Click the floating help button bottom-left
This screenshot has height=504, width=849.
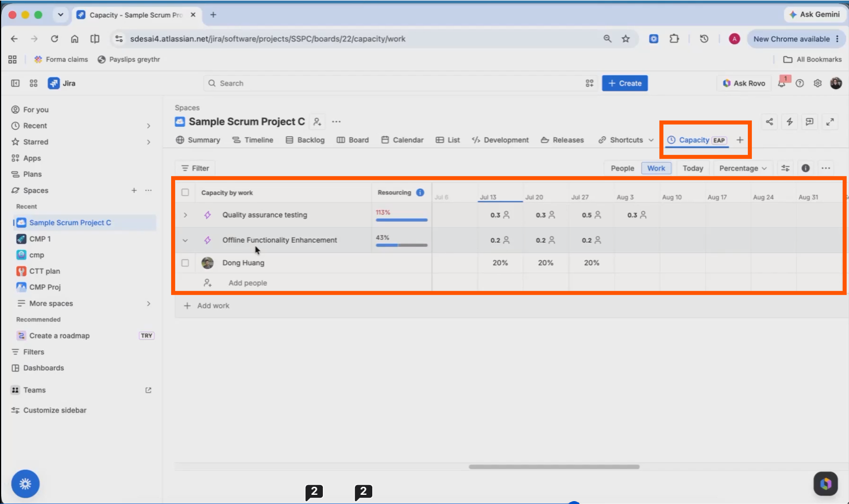25,484
